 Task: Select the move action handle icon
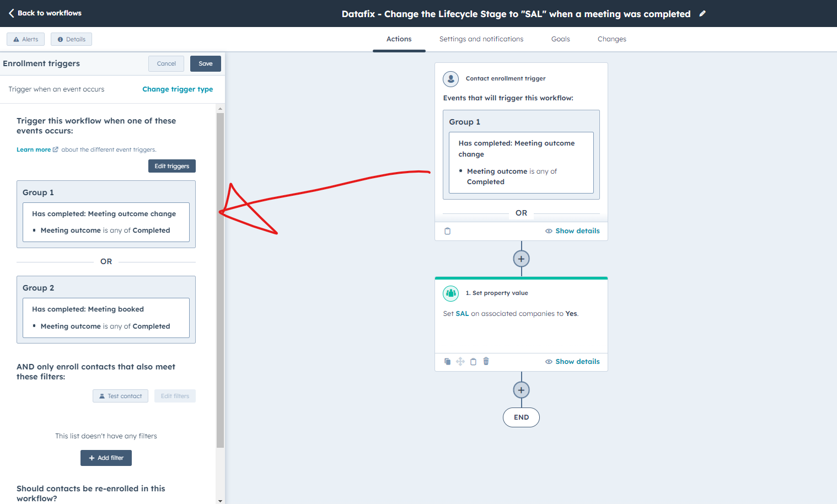coord(460,361)
